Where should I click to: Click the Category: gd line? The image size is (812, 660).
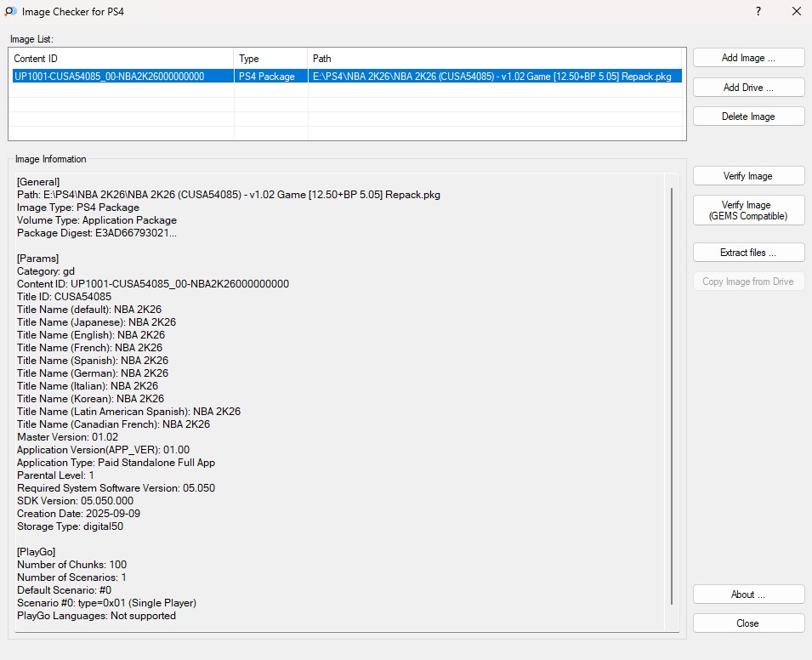pos(46,271)
